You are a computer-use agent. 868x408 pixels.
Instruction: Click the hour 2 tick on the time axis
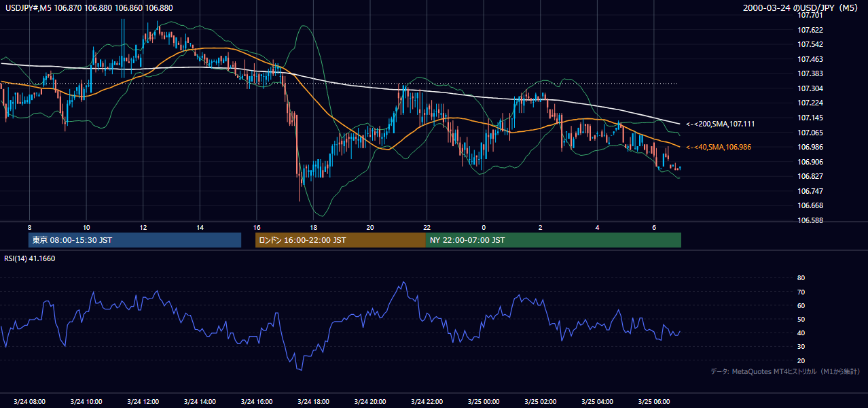(x=541, y=227)
